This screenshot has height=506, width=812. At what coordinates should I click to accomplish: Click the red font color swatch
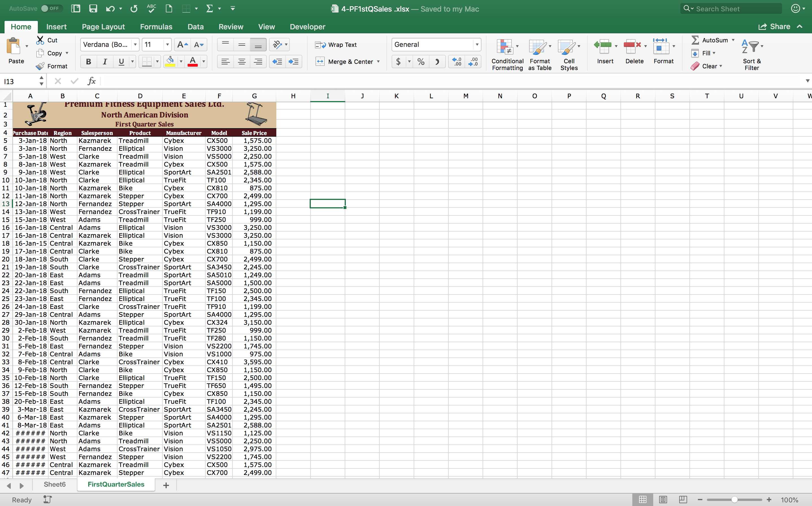tap(192, 62)
